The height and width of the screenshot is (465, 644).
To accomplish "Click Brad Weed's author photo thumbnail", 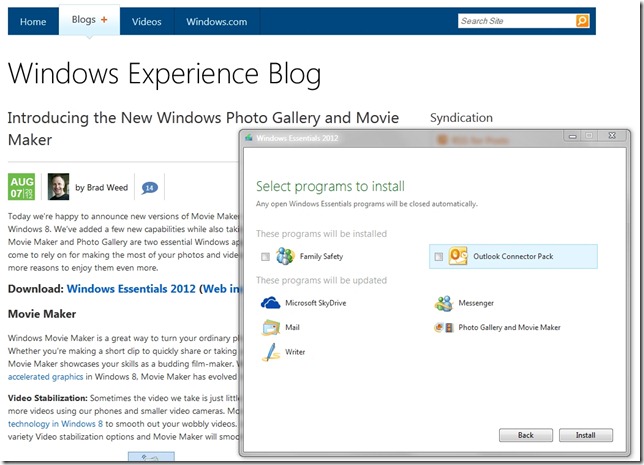I will [x=59, y=186].
